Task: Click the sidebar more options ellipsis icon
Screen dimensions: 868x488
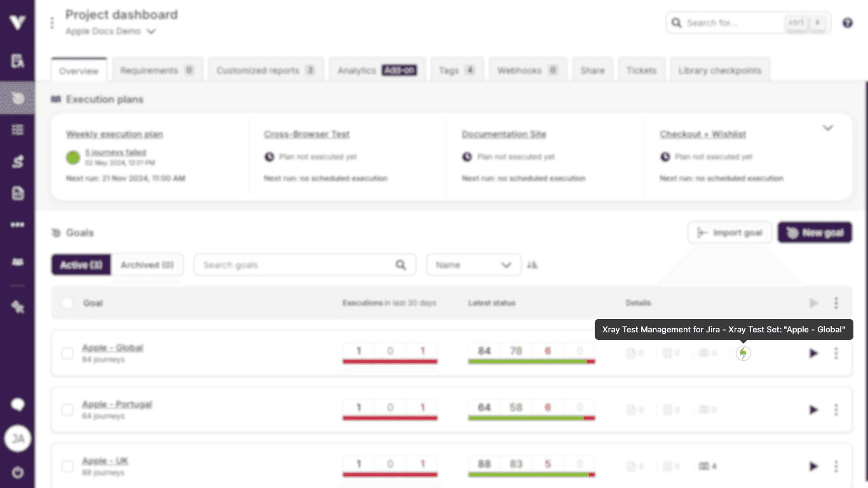Action: pos(18,225)
